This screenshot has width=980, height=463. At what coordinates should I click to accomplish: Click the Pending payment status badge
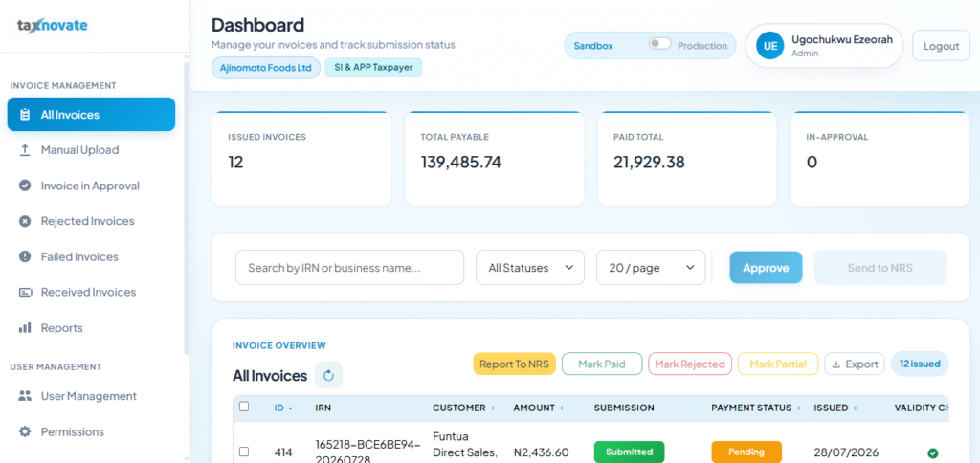[746, 452]
